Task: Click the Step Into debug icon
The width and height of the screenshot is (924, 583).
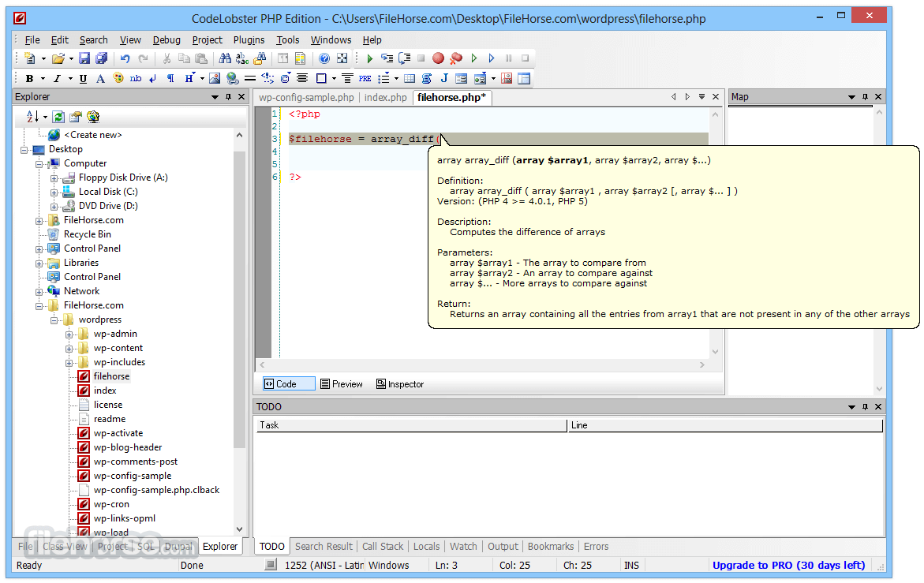Action: 387,58
